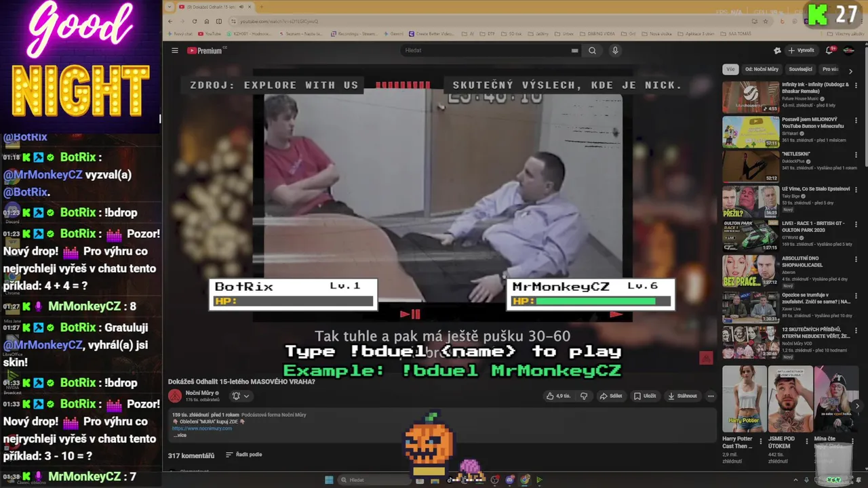868x488 pixels.
Task: Open the account avatar menu
Action: [848, 51]
